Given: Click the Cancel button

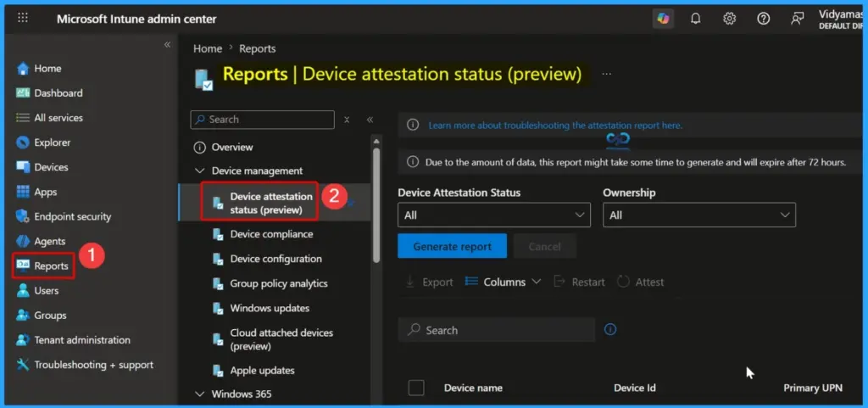Looking at the screenshot, I should point(545,246).
